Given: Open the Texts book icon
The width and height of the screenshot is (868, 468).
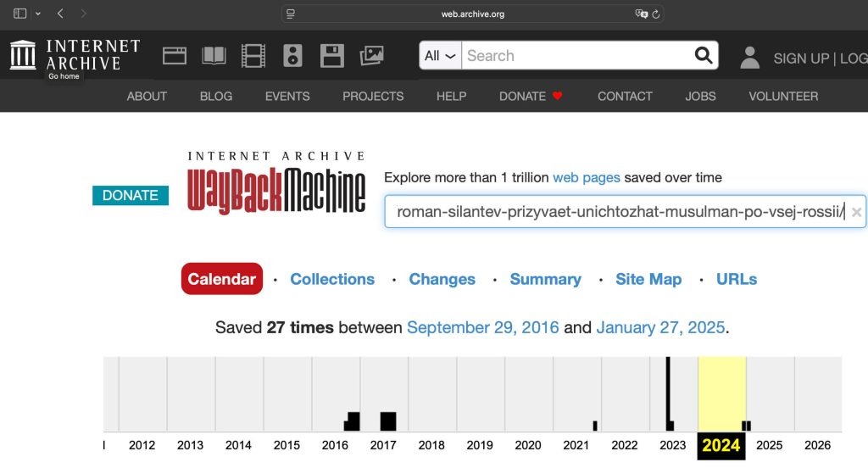Looking at the screenshot, I should [214, 55].
